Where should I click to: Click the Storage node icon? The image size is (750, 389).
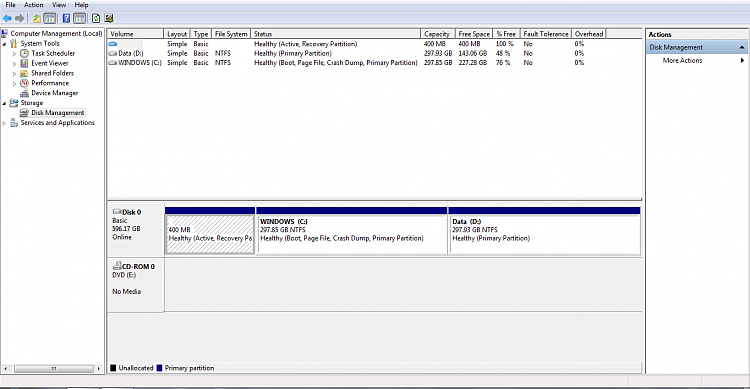click(x=14, y=103)
